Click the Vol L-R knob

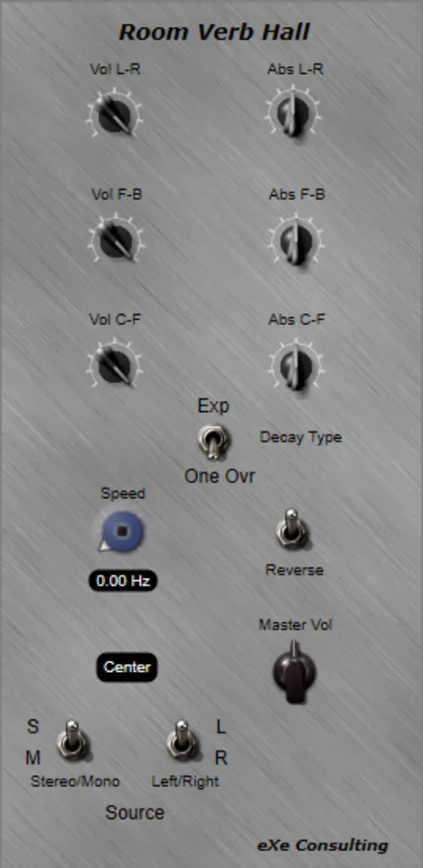click(115, 114)
